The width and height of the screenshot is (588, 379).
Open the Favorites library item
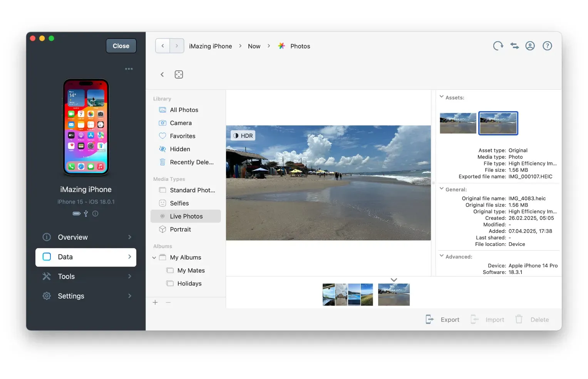tap(182, 136)
